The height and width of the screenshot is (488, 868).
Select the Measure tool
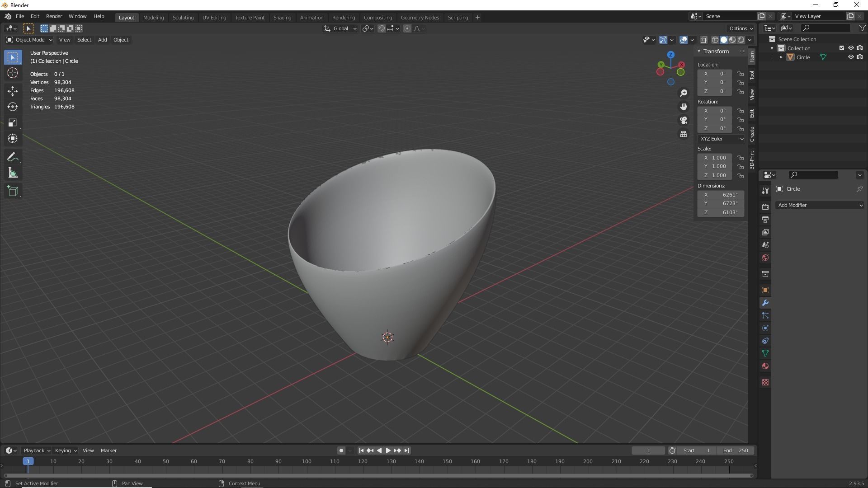click(x=13, y=173)
